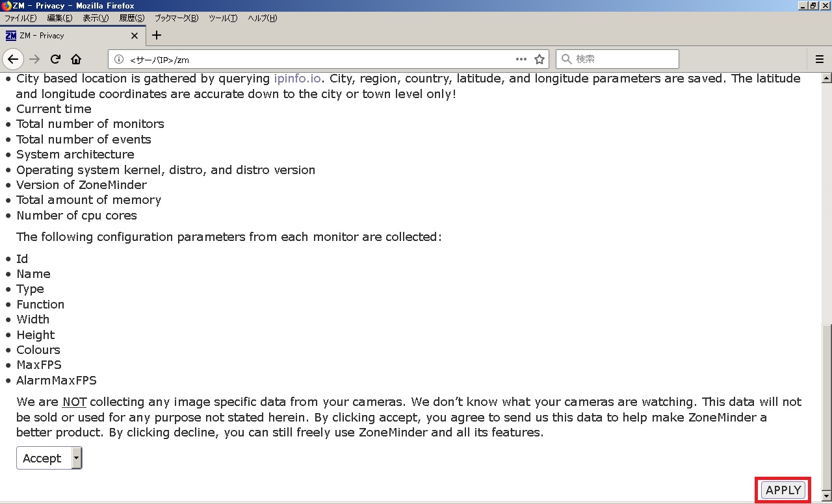Viewport: 832px width, 504px height.
Task: Click the 'Colours' parameter item
Action: tap(38, 350)
